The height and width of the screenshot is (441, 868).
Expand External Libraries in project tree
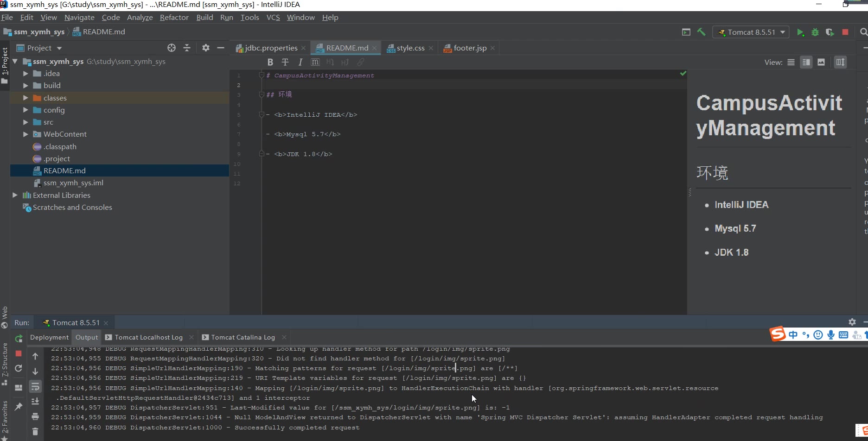15,195
